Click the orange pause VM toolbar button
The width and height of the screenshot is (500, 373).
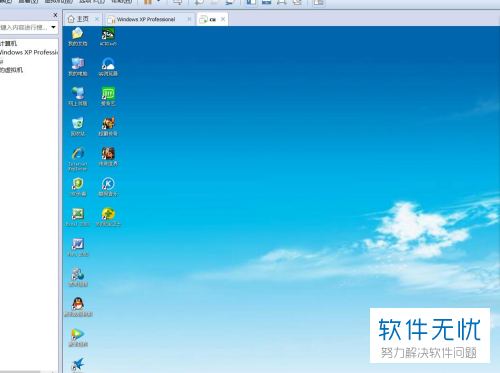[x=148, y=2]
